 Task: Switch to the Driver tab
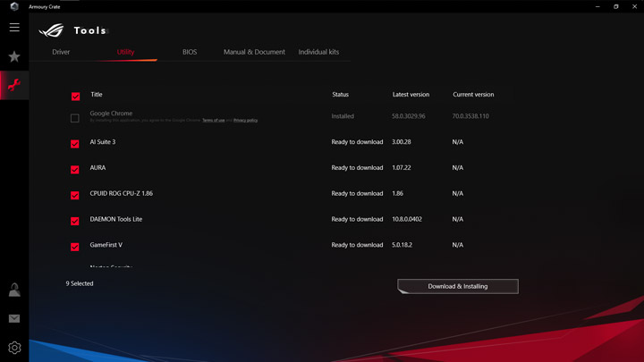(x=61, y=52)
